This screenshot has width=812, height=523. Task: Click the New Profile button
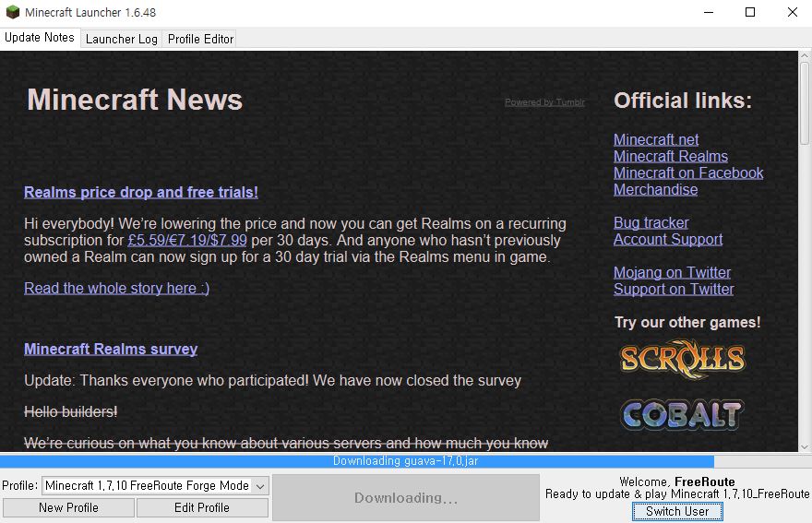pyautogui.click(x=68, y=507)
